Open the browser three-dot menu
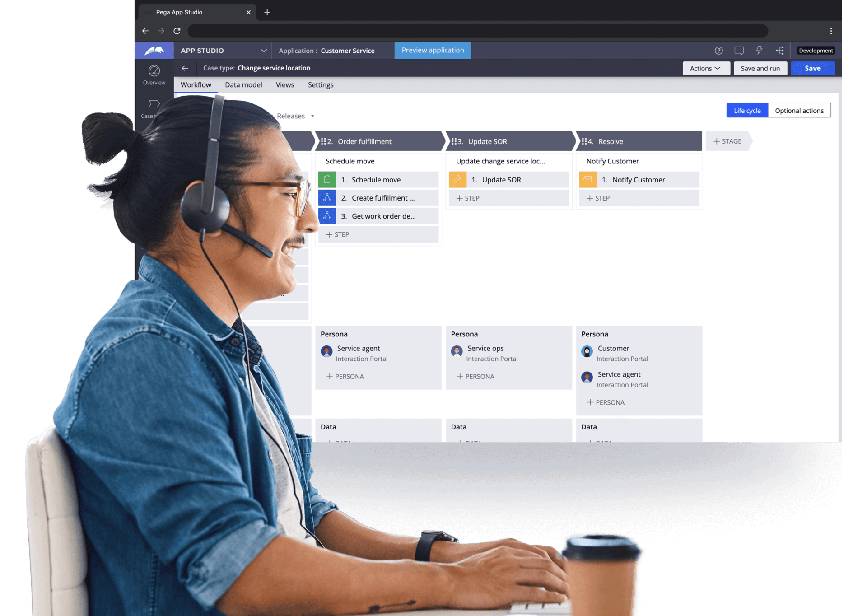 pos(831,31)
